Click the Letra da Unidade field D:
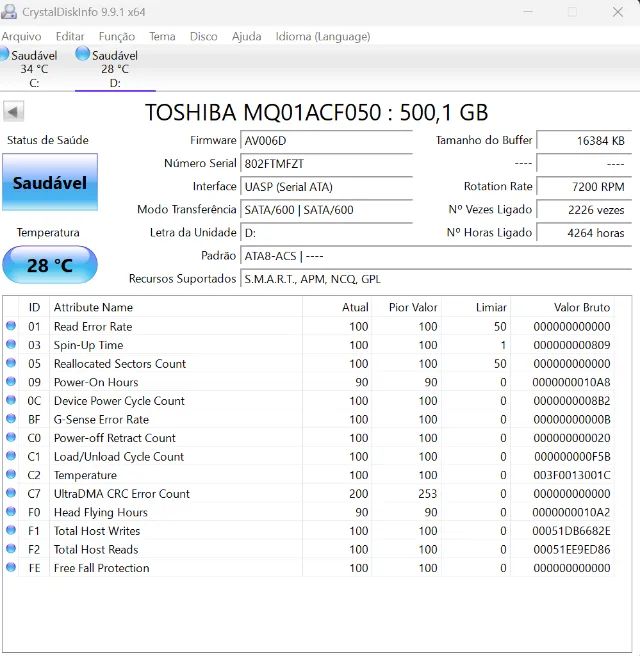Viewport: 640px width, 656px height. (327, 233)
